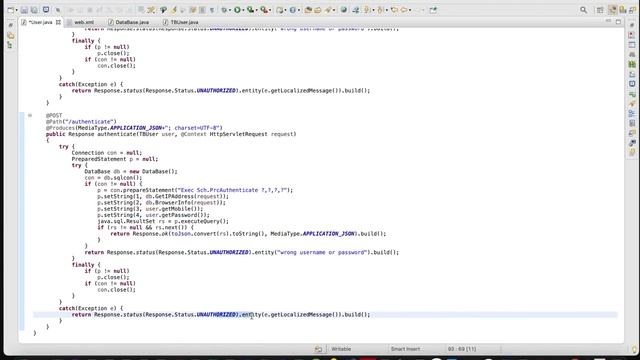
Task: Click the green Run play button
Action: (237, 10)
